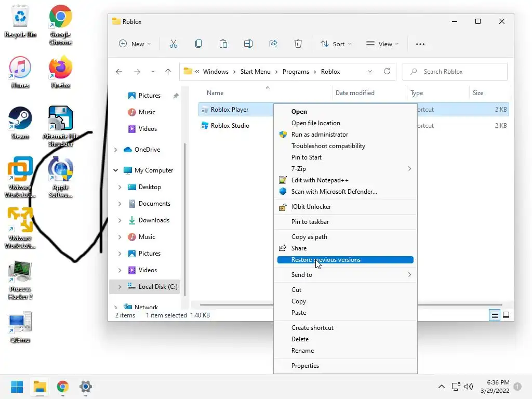Screen dimensions: 532x399
Task: Click the volume speaker tray icon
Action: (x=469, y=387)
